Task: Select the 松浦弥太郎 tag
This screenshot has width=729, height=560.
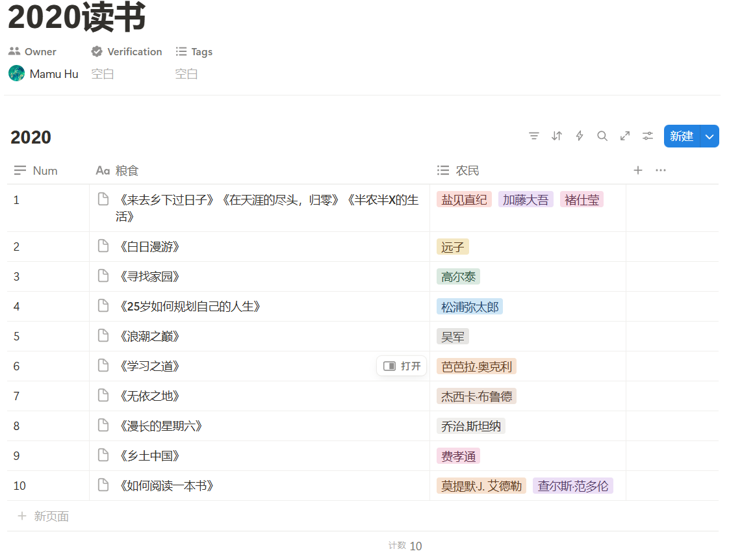Action: click(x=470, y=306)
